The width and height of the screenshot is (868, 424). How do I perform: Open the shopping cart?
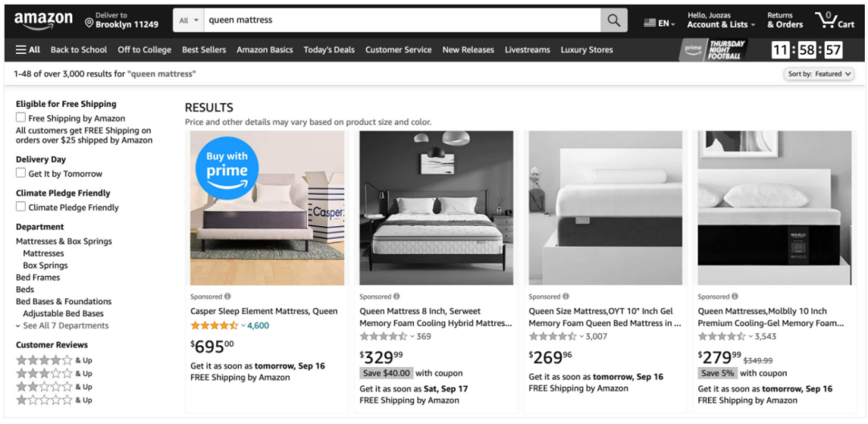(834, 20)
